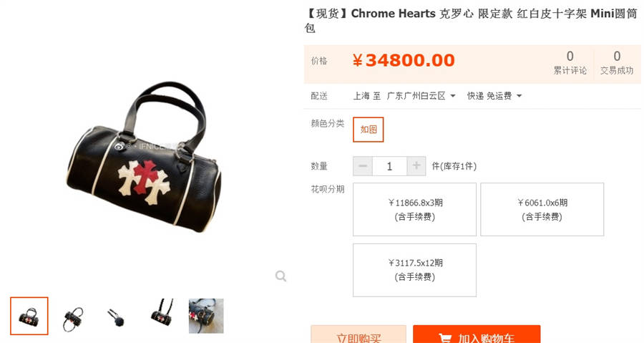The width and height of the screenshot is (644, 343).
Task: Select the 如图 color option
Action: pos(369,130)
